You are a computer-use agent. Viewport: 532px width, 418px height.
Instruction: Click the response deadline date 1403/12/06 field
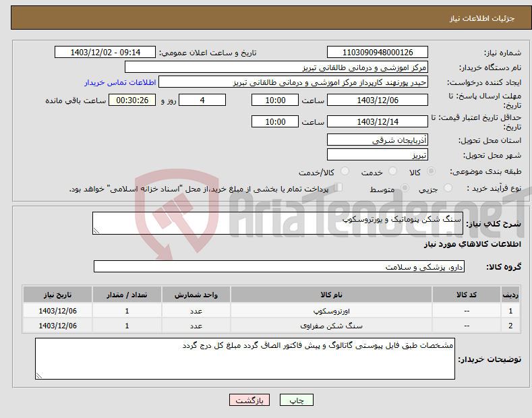[378, 100]
